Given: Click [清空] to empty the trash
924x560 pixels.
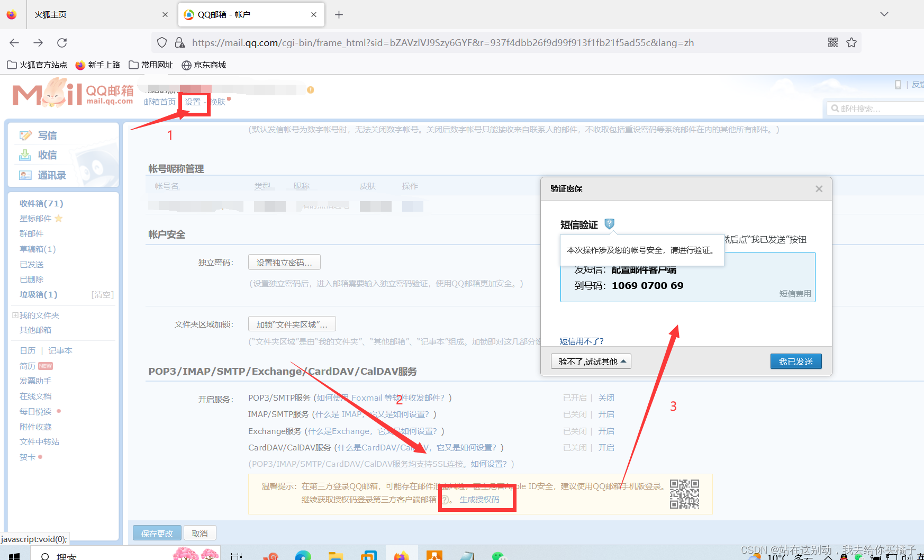Looking at the screenshot, I should coord(103,295).
